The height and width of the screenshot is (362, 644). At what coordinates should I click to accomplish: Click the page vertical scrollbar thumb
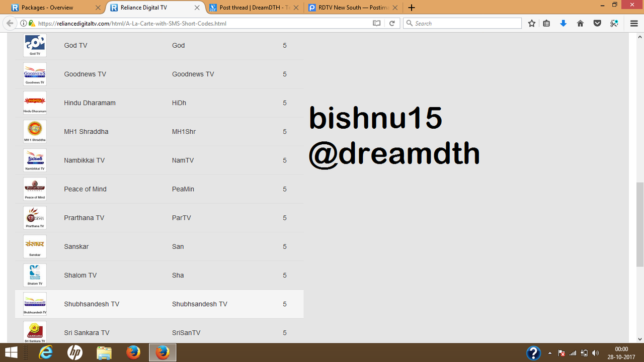(640, 224)
